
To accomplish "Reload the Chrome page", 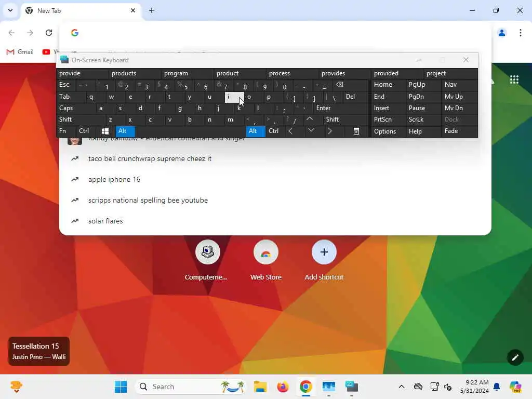I will pos(49,33).
